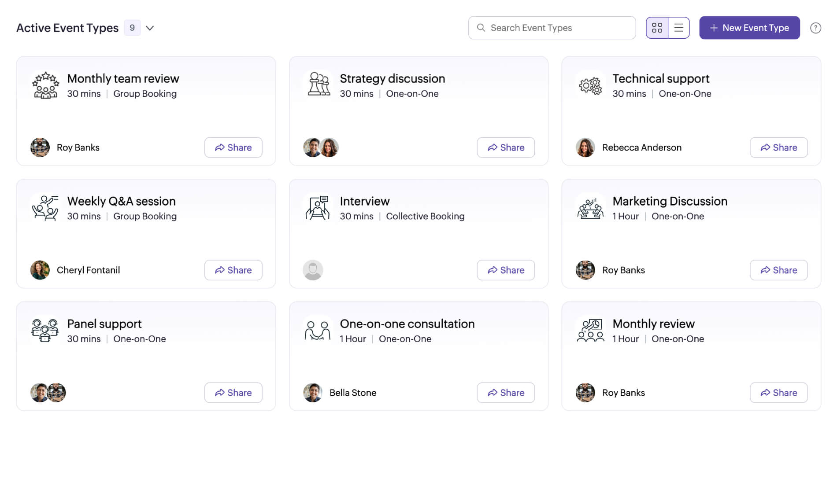This screenshot has width=837, height=504.
Task: Share the Monthly team review event
Action: coord(233,147)
